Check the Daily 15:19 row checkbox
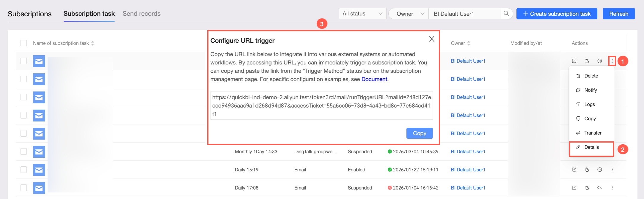Screen dimensions: 644x199 click(24, 170)
